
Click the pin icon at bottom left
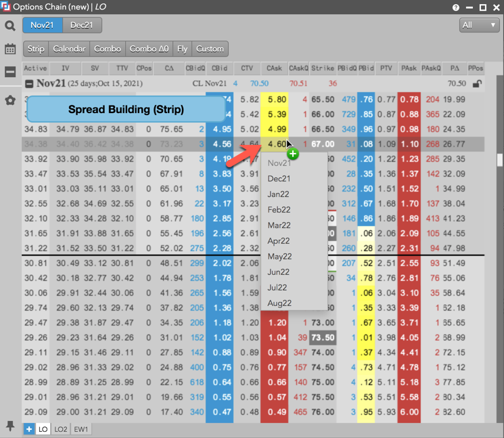(10, 426)
